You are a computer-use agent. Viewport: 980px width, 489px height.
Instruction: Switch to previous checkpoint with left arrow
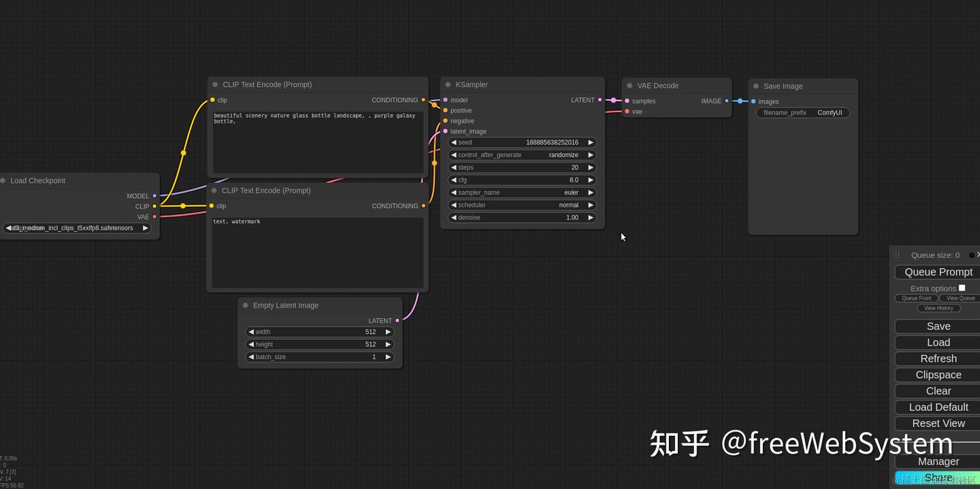coord(8,229)
